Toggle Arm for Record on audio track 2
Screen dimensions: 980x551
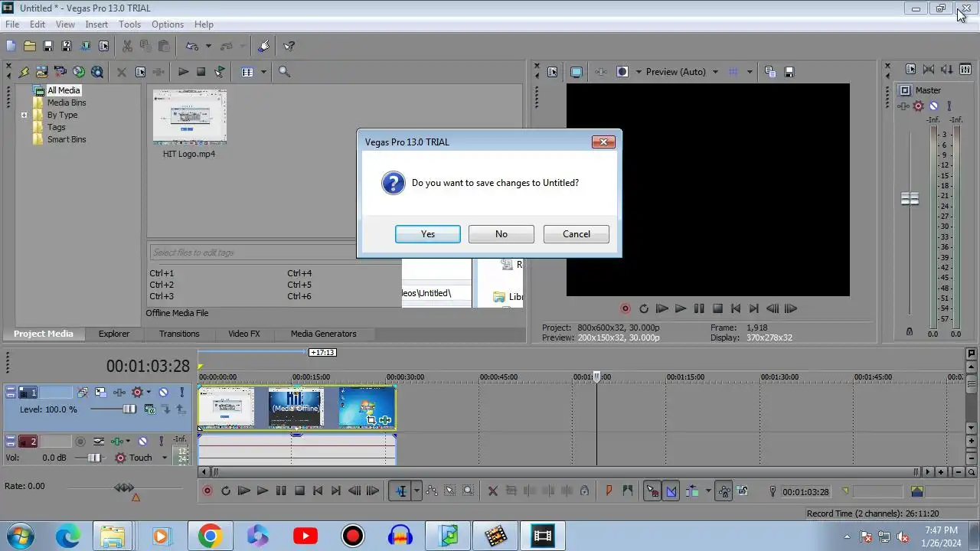79,442
